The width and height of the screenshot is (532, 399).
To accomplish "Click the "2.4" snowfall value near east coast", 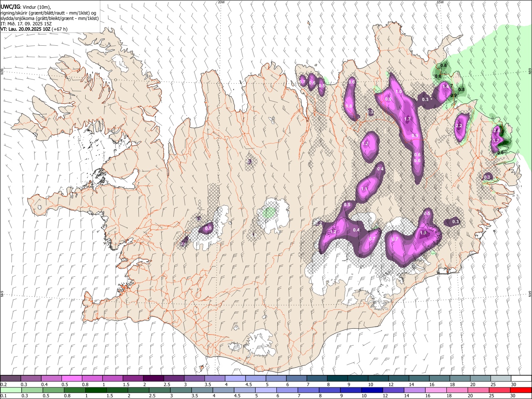I will tap(496, 131).
